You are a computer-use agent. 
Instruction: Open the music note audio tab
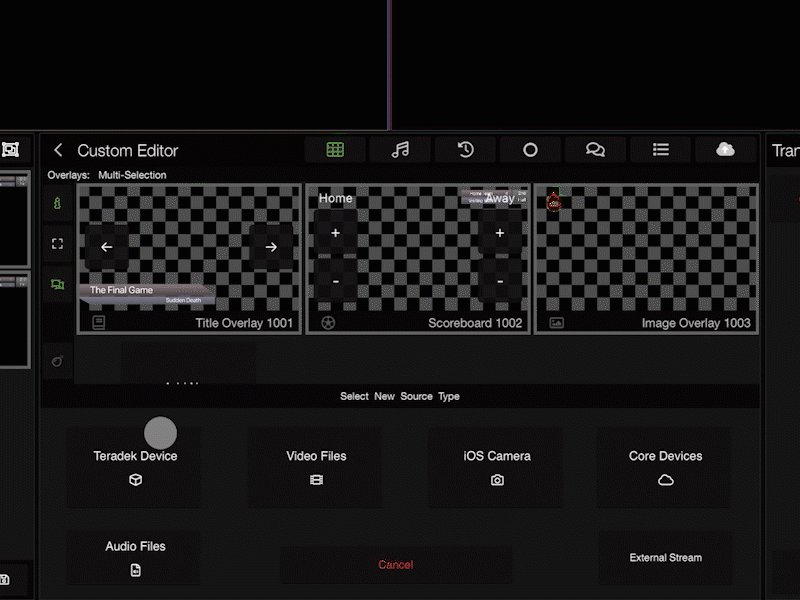pyautogui.click(x=400, y=150)
